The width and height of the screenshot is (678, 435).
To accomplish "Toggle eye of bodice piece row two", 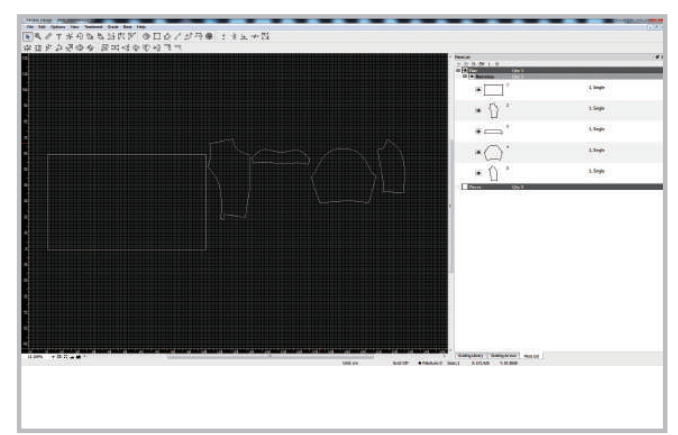I will tap(478, 111).
